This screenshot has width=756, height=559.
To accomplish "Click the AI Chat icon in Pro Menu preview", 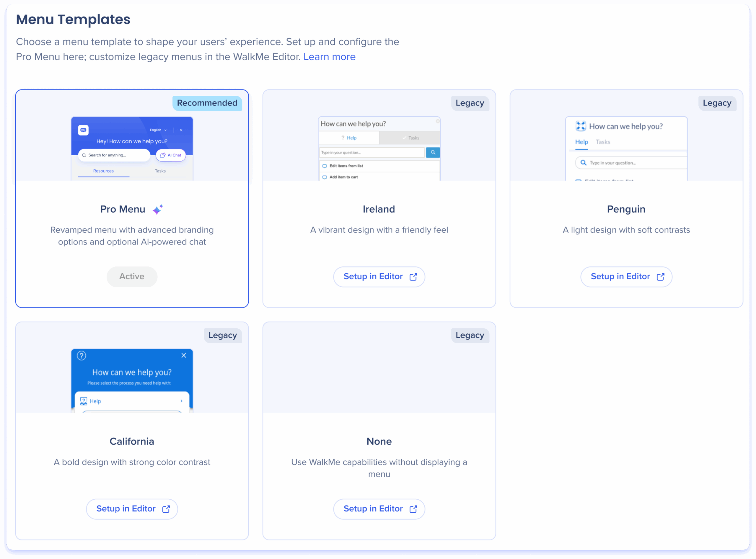I will [163, 155].
